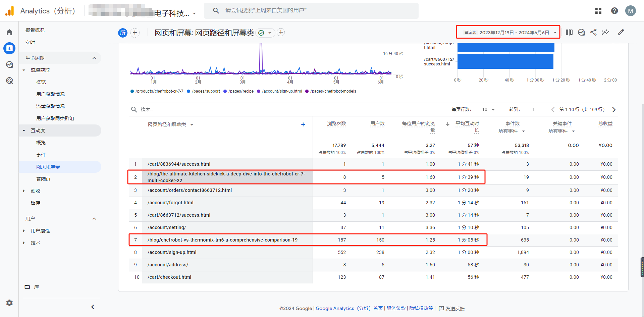Open 服务条款 footer link
The width and height of the screenshot is (644, 317).
(396, 308)
